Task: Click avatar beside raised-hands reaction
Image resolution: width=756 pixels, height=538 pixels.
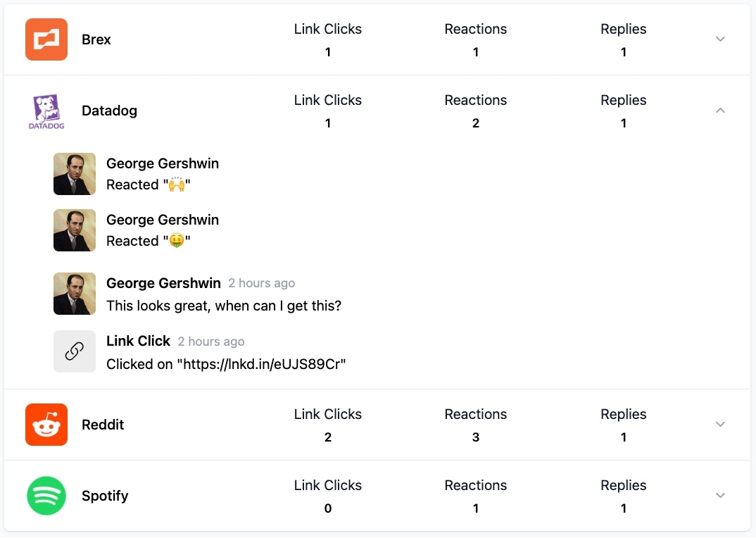Action: pos(75,174)
